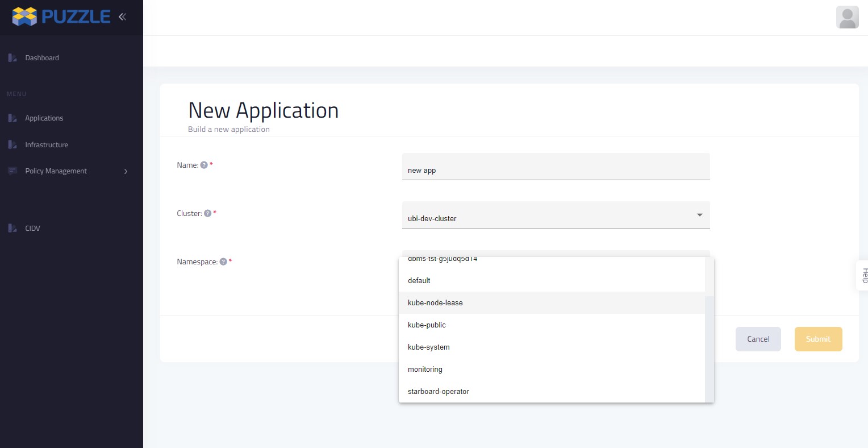Click the Dashboard sidebar icon
868x448 pixels.
coord(12,58)
